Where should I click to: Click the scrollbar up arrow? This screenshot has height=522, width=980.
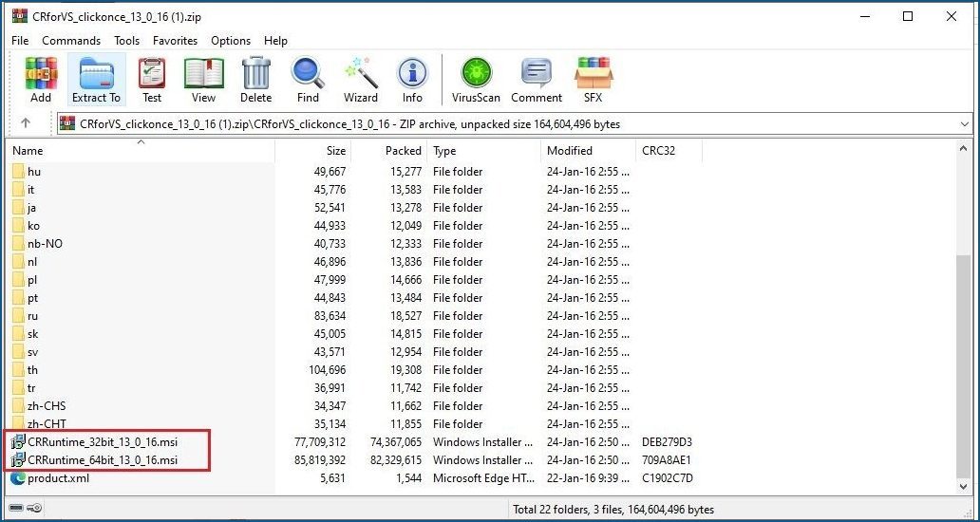tap(965, 149)
